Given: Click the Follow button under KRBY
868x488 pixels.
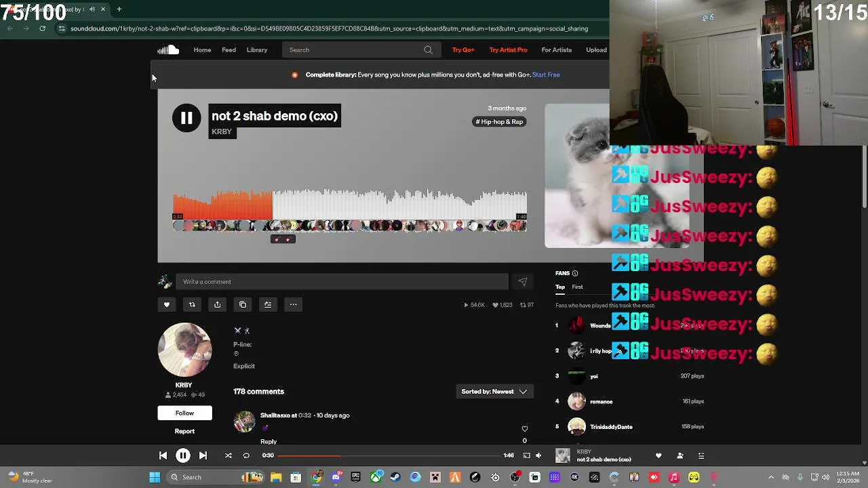Looking at the screenshot, I should [184, 413].
